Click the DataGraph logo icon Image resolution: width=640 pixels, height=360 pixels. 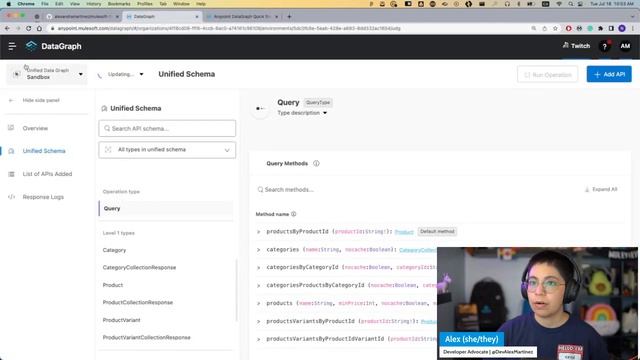(31, 46)
